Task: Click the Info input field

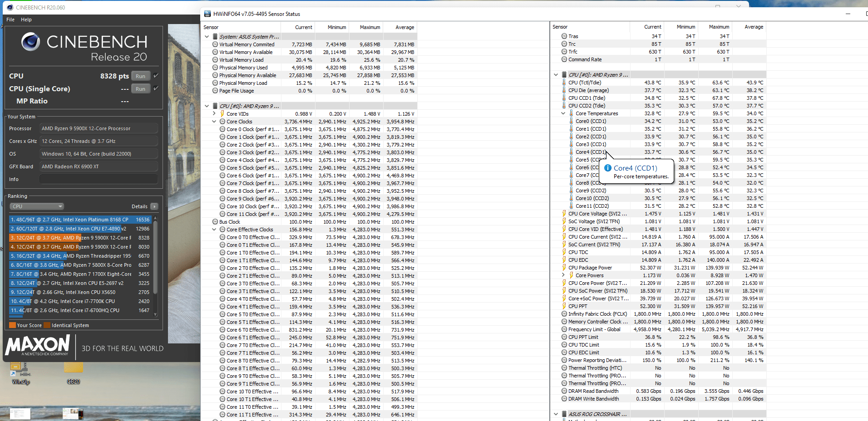Action: [99, 179]
